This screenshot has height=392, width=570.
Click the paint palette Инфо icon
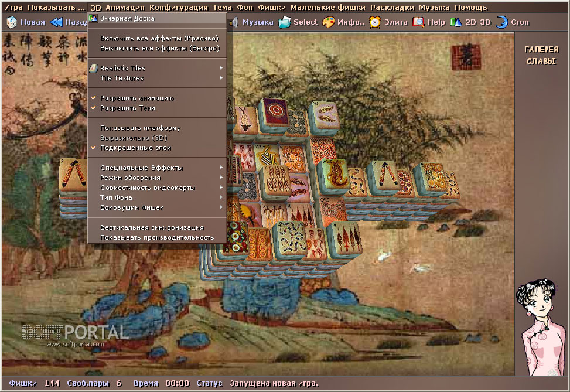[x=328, y=22]
